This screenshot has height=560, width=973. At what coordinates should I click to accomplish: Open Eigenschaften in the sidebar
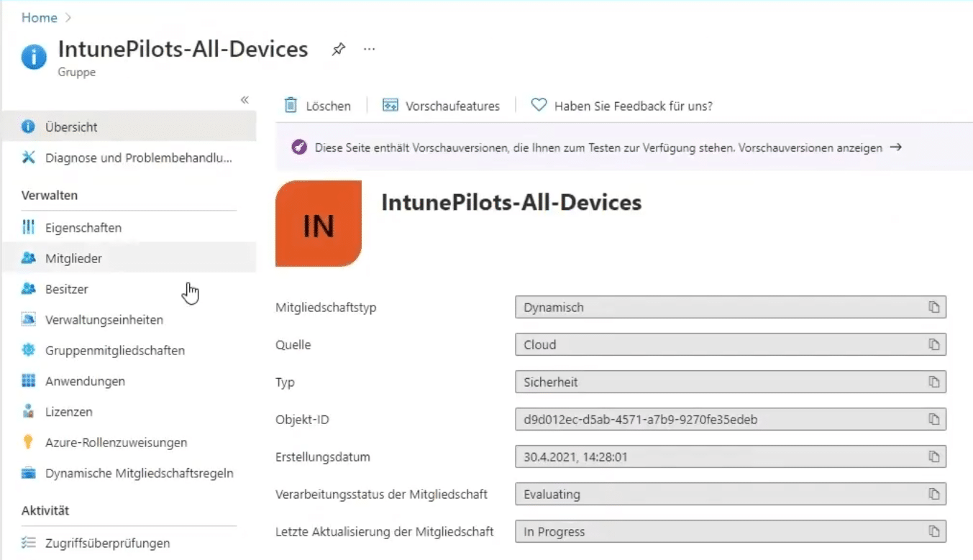tap(128, 228)
